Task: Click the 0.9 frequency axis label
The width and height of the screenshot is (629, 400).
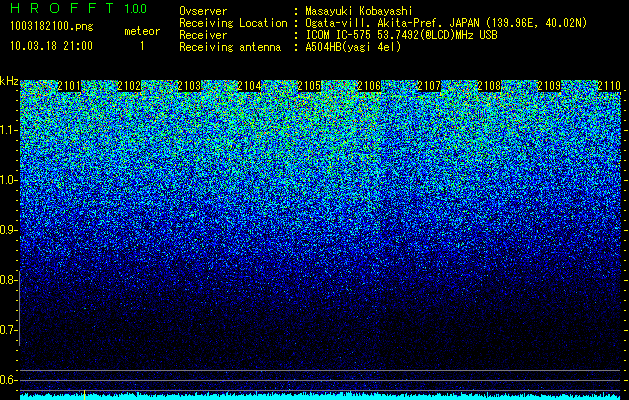Action: (8, 230)
